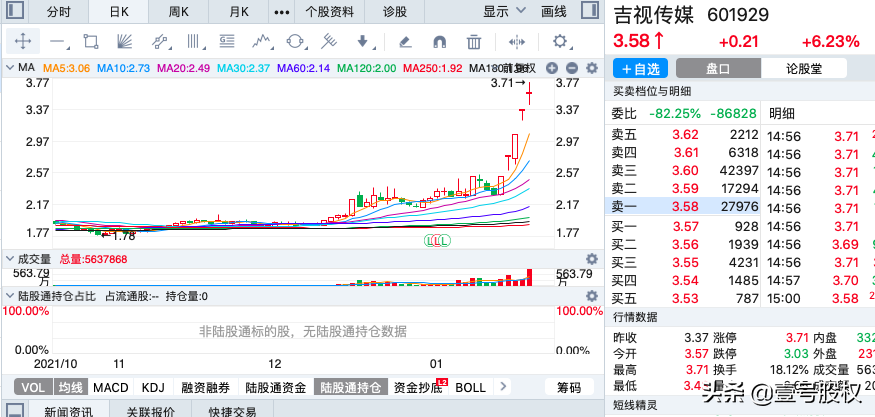Select the move/pan crosshair tool
This screenshot has height=417, width=875.
(23, 41)
